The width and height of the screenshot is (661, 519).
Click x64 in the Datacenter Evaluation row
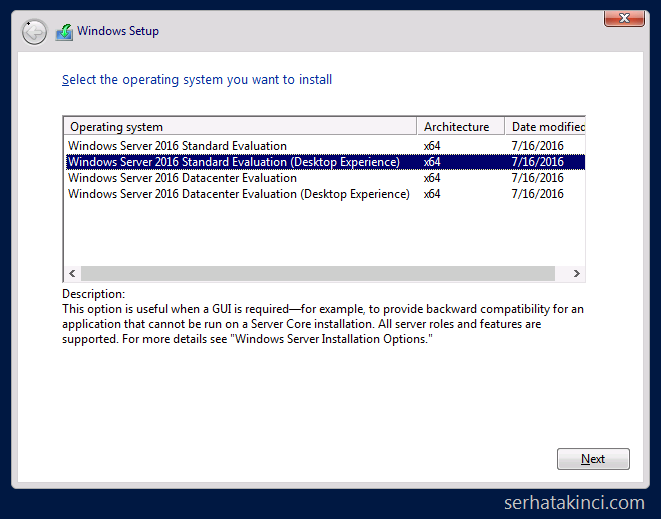pos(432,178)
